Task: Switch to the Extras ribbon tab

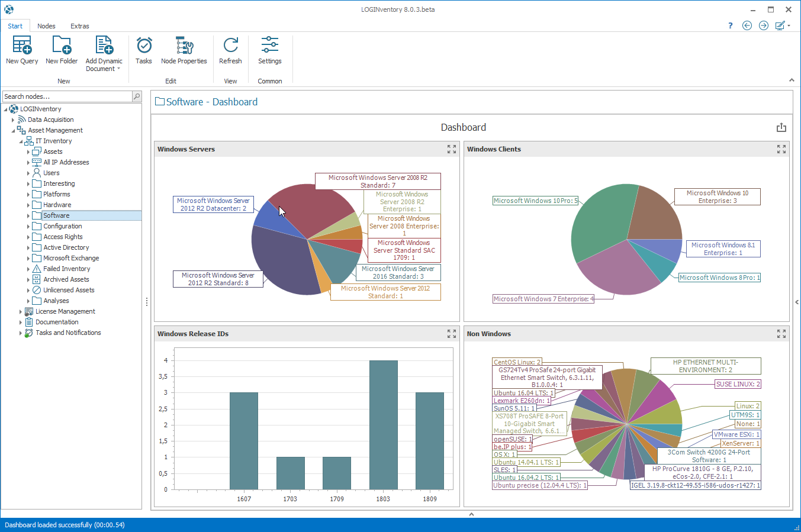Action: pos(80,26)
